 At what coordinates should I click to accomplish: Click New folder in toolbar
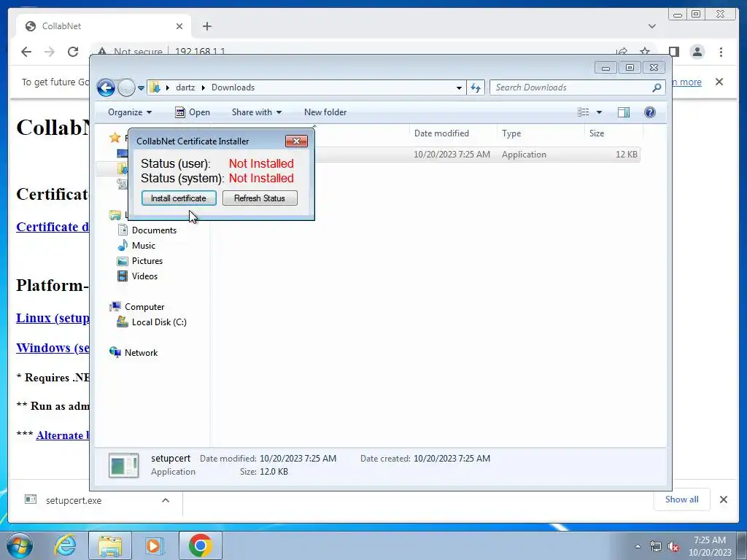click(x=325, y=112)
